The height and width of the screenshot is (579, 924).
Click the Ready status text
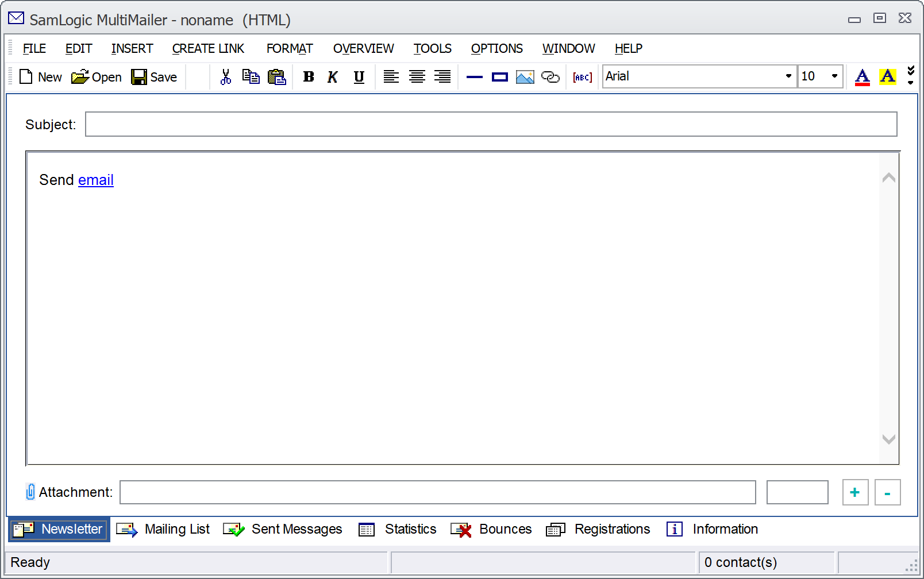[30, 562]
